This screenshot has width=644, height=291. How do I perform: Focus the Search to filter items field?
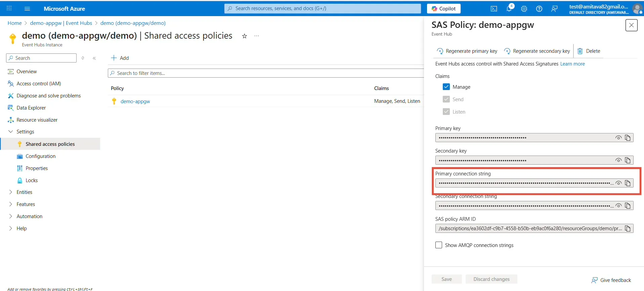point(266,73)
